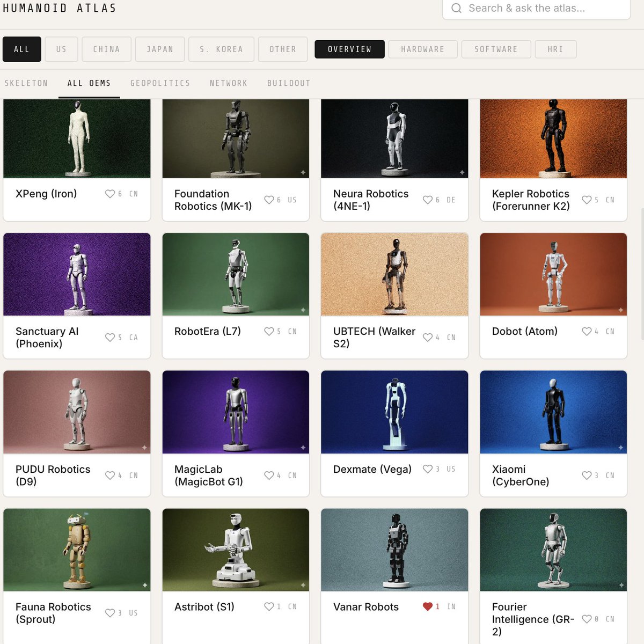This screenshot has width=644, height=644.
Task: Click the Search & ask the atlas field
Action: [536, 8]
